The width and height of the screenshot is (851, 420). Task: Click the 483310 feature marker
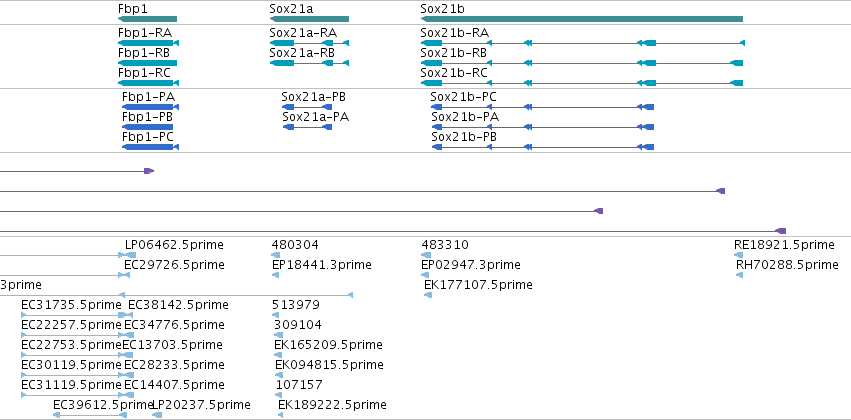[426, 255]
